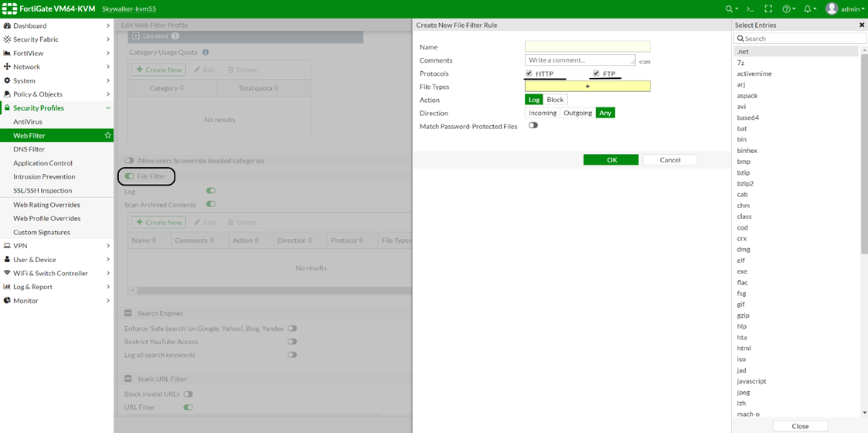Click the Category Usage Quota info icon
Image resolution: width=868 pixels, height=433 pixels.
tap(206, 52)
